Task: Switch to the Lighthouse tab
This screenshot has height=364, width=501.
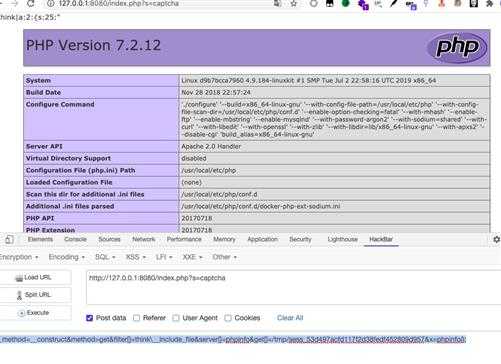Action: (343, 239)
